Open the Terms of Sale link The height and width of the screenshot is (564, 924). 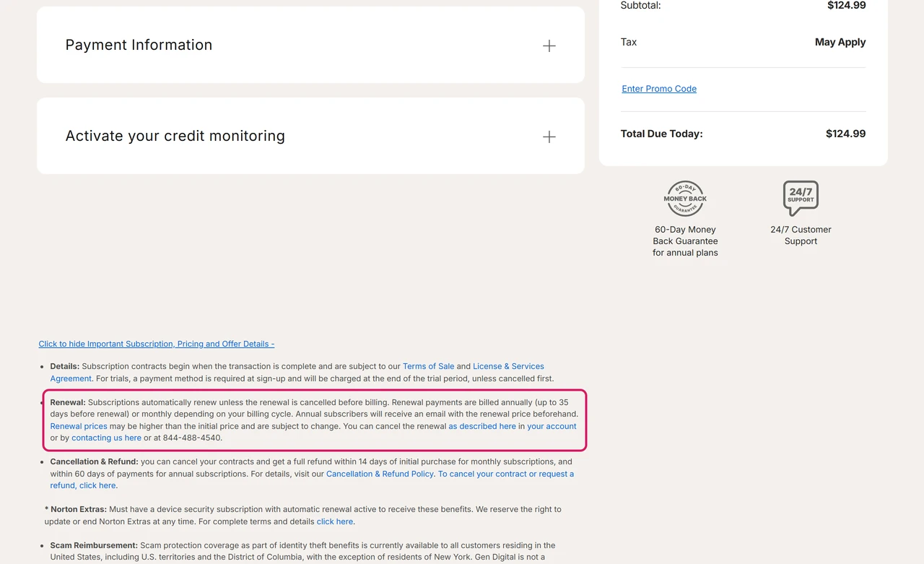click(x=429, y=366)
